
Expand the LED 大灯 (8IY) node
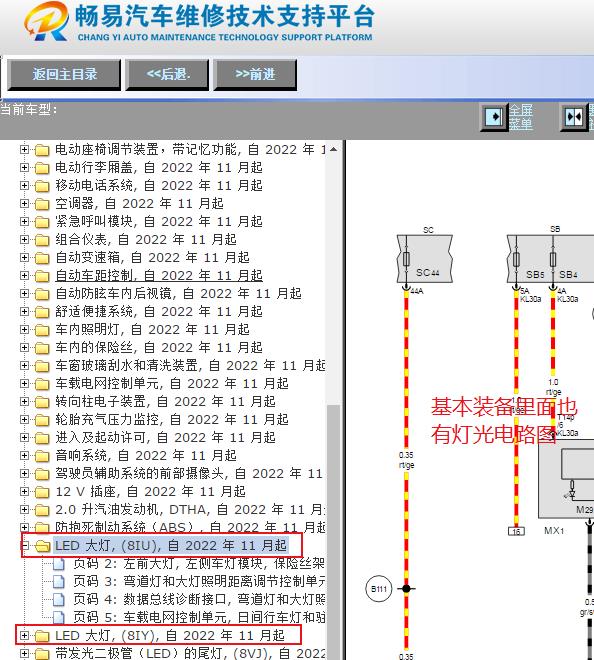coord(24,636)
